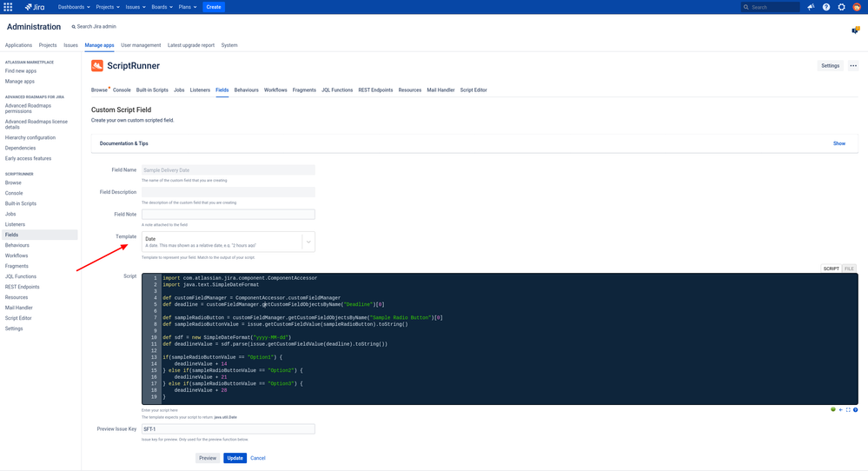Open Early access features in sidebar
This screenshot has height=471, width=868.
tap(28, 159)
